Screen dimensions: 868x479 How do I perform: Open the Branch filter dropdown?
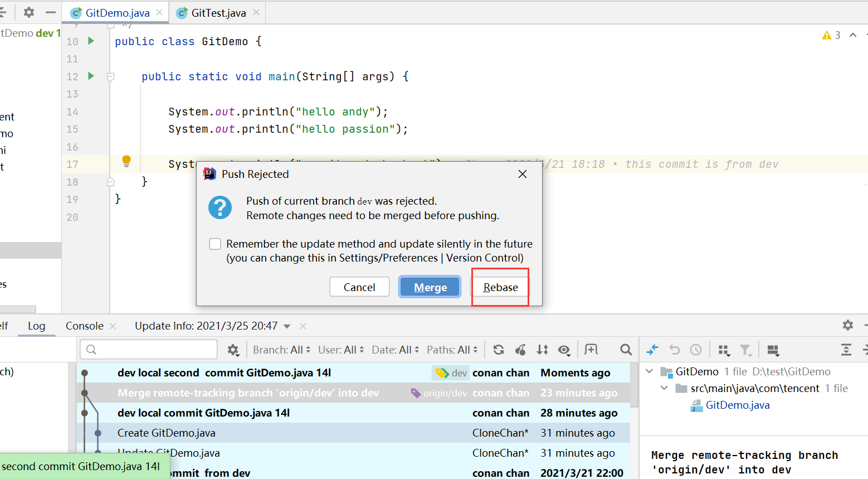point(281,350)
